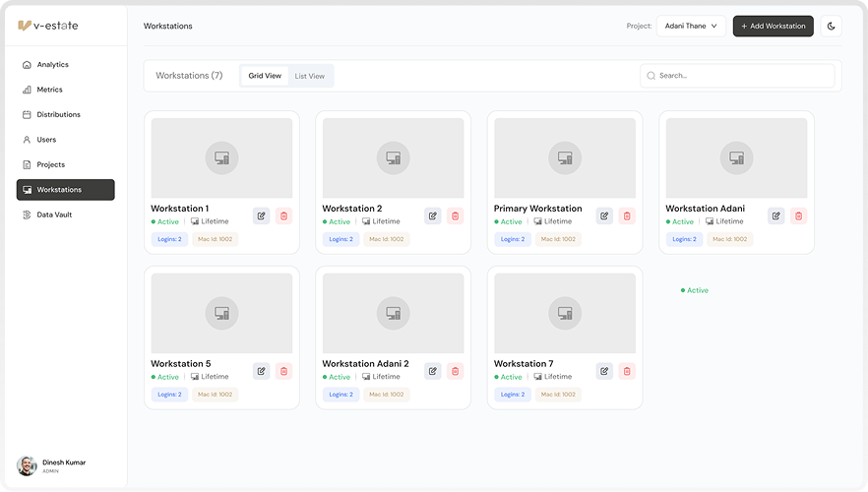Edit Workstation 1 using the pencil icon
868x492 pixels.
pos(262,215)
